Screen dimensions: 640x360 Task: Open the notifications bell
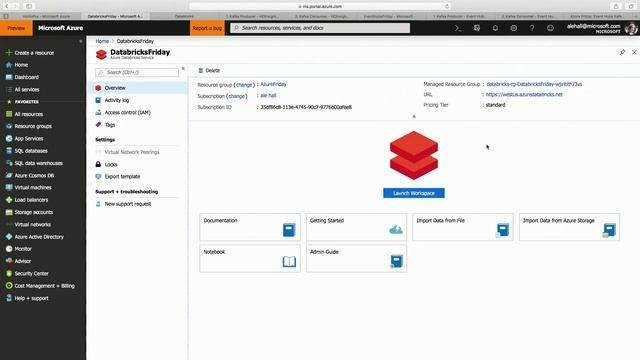point(495,28)
